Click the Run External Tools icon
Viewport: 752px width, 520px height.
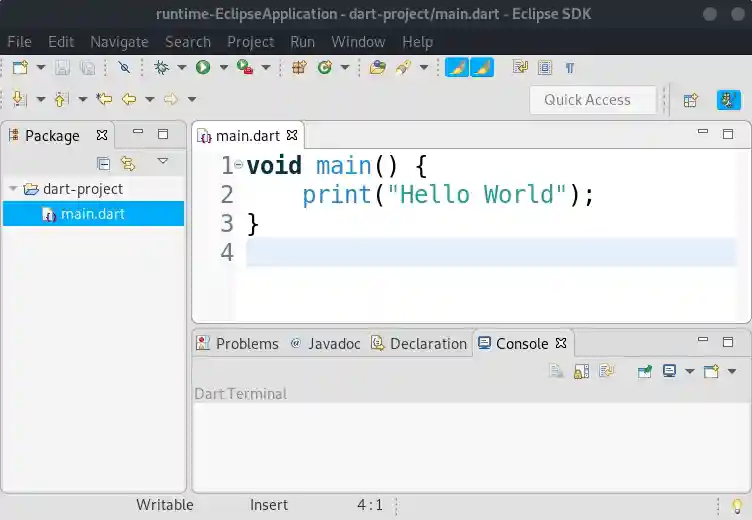point(245,68)
